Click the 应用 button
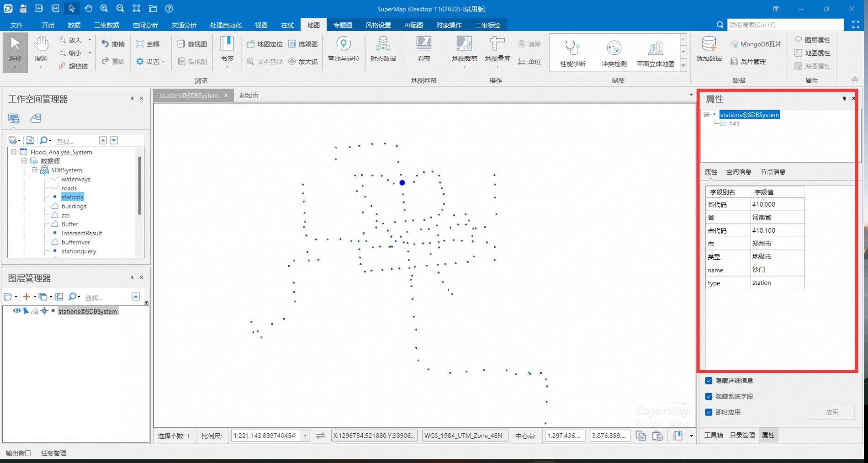This screenshot has width=868, height=463. click(832, 412)
